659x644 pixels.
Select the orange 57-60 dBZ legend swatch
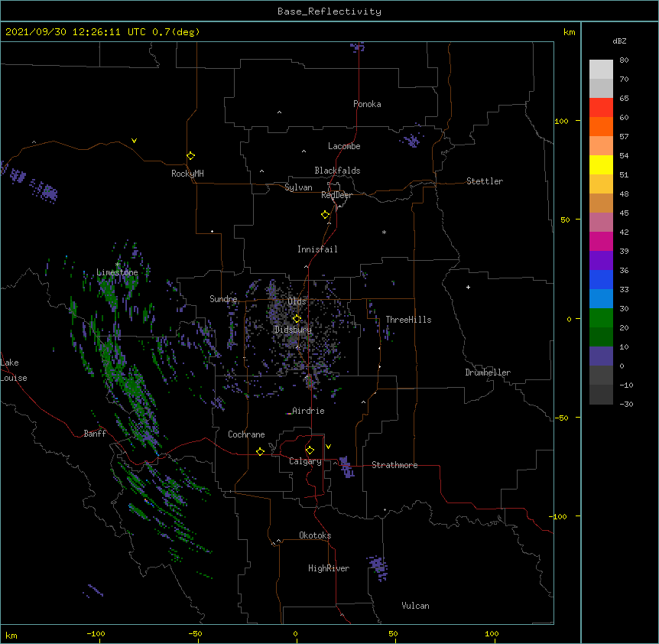tap(601, 126)
